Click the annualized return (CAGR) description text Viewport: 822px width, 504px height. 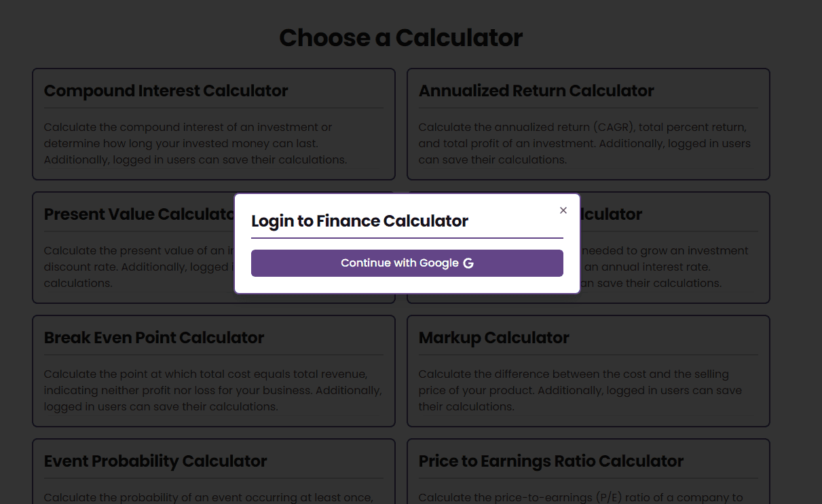[585, 143]
